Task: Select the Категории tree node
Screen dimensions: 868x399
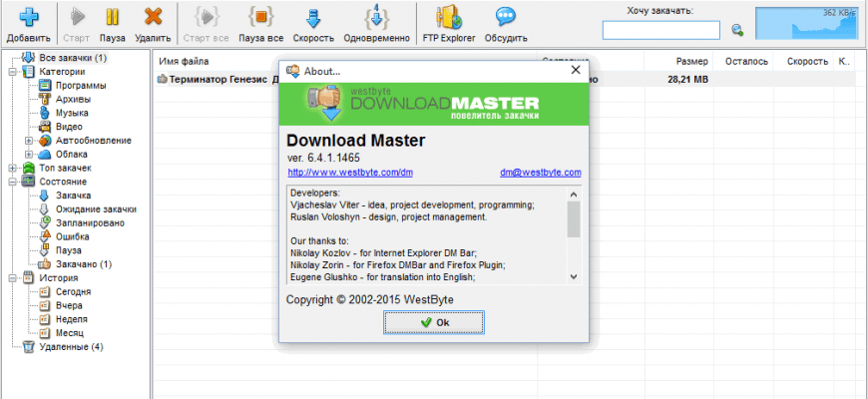Action: [62, 72]
